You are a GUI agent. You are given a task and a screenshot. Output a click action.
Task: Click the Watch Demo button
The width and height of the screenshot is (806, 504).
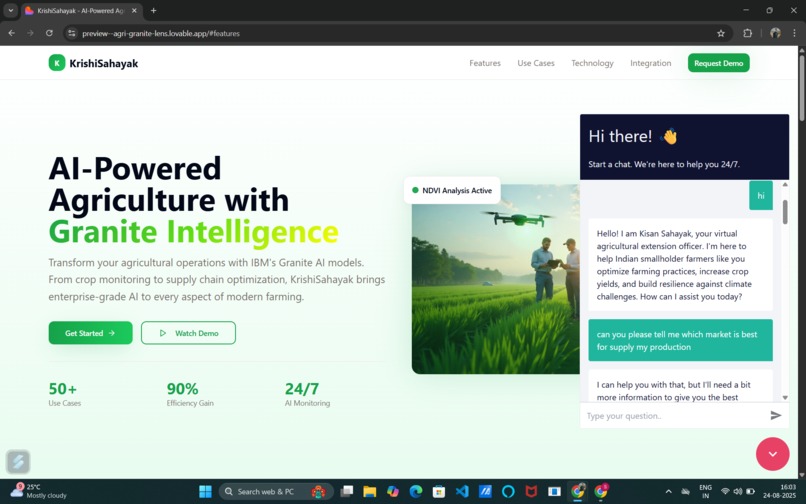click(188, 333)
